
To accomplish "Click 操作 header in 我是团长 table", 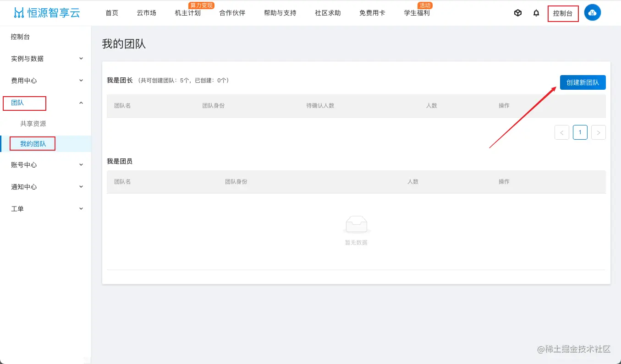I will (504, 106).
